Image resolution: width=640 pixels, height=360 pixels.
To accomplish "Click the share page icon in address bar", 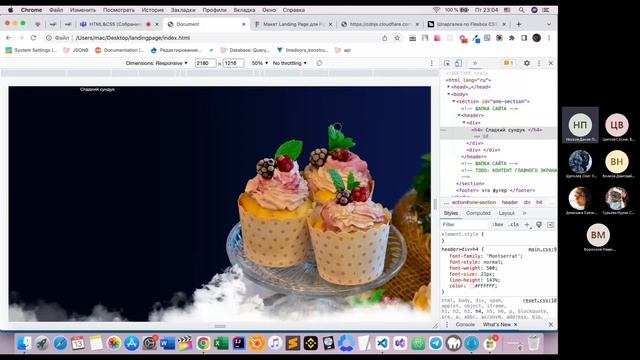I will coord(384,38).
